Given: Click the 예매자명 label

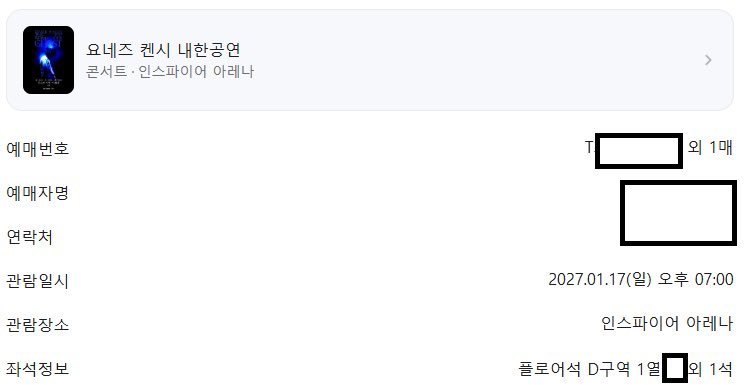Looking at the screenshot, I should click(x=37, y=193).
